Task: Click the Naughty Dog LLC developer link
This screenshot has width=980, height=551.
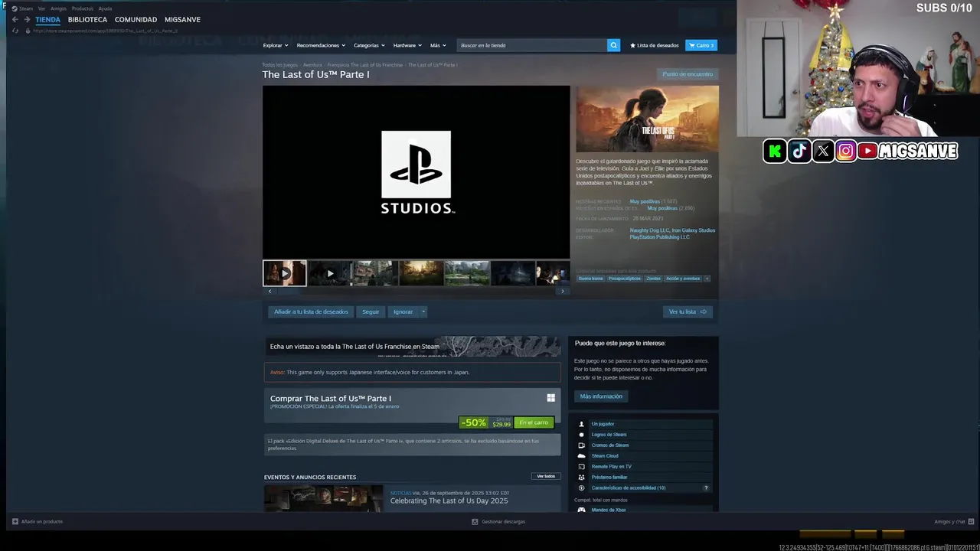Action: 649,230
